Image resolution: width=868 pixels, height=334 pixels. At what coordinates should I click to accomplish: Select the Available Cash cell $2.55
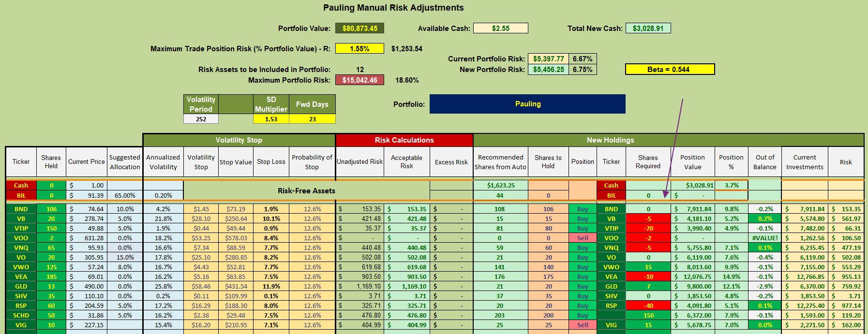[x=501, y=29]
